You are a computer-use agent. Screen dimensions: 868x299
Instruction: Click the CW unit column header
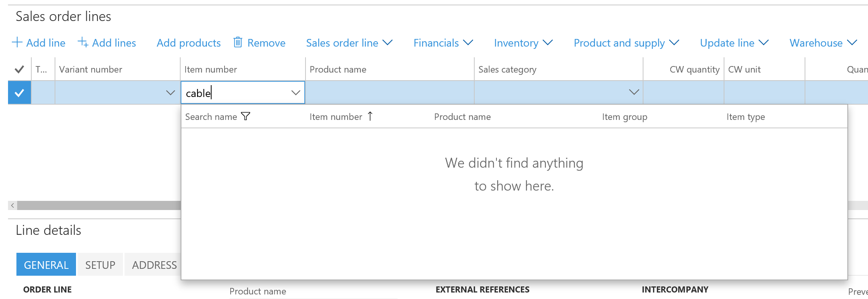(x=765, y=69)
